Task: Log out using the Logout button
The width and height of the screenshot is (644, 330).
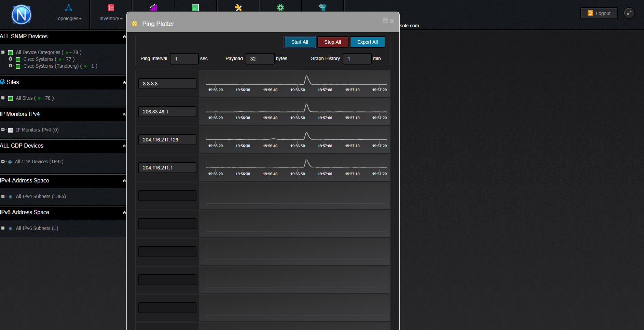Action: pyautogui.click(x=599, y=13)
